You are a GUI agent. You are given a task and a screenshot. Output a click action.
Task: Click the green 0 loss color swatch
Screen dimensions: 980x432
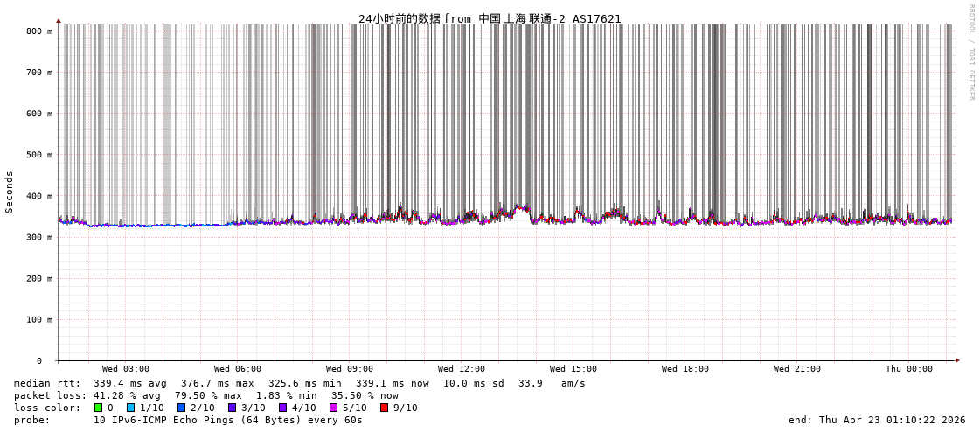click(x=98, y=408)
